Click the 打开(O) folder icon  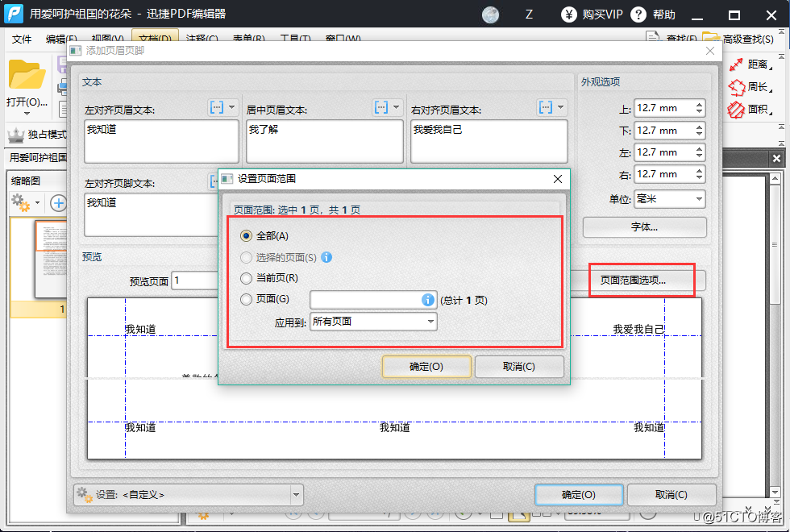click(x=27, y=75)
